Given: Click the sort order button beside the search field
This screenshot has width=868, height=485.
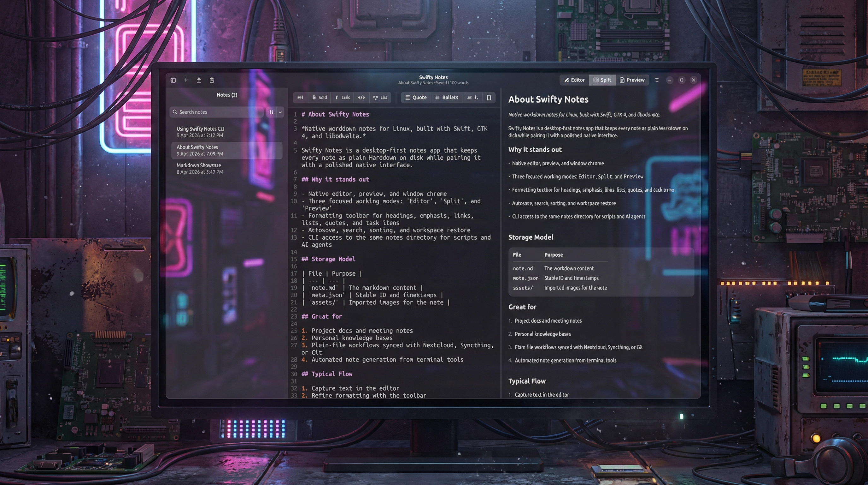Looking at the screenshot, I should [271, 112].
